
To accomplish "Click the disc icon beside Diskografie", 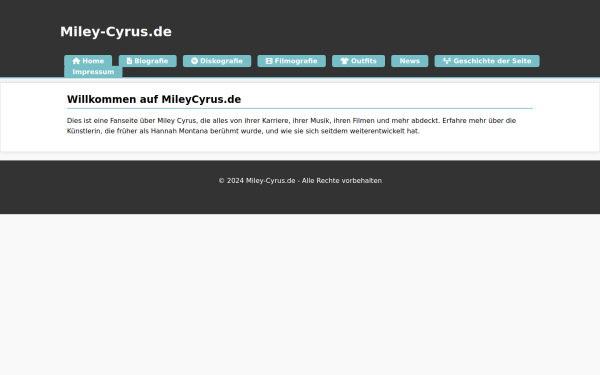I will 194,61.
